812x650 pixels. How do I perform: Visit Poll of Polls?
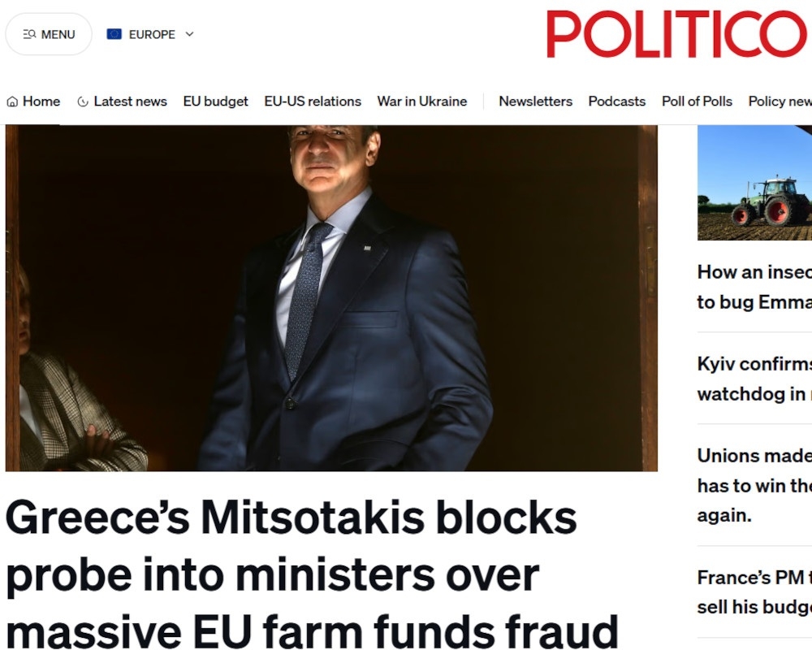pyautogui.click(x=697, y=102)
